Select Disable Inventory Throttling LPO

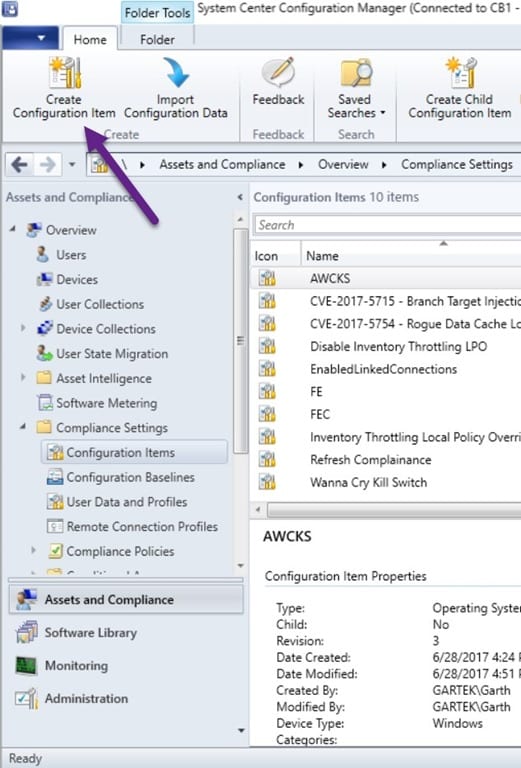pyautogui.click(x=386, y=346)
